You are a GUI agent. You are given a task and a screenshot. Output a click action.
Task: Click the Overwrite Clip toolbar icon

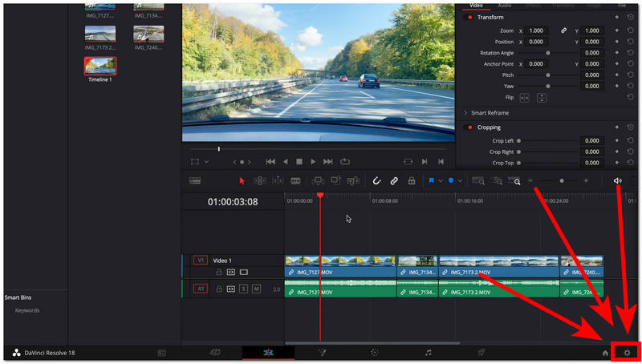click(335, 180)
